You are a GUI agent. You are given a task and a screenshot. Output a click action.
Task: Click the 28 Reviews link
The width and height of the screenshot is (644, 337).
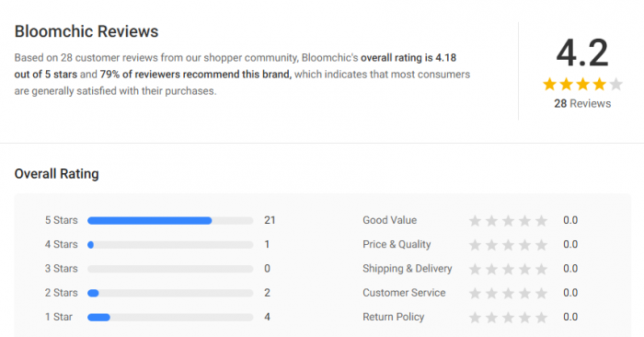click(x=582, y=103)
